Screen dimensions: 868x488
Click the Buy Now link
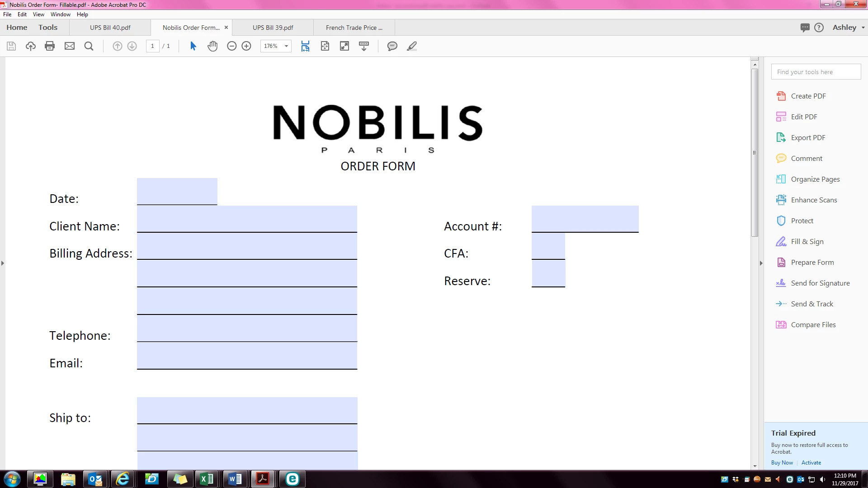[x=782, y=463]
